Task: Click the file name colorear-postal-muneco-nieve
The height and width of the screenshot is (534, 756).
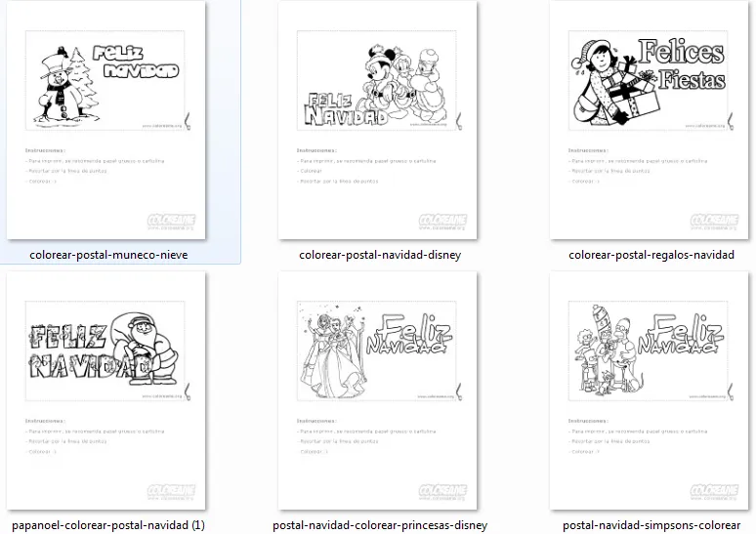Action: (108, 255)
